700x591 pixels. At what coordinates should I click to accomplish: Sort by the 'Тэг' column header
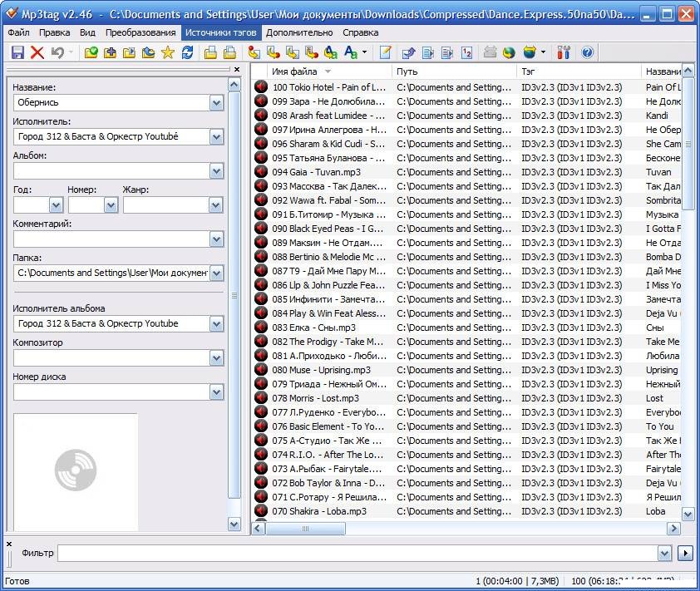pos(579,71)
